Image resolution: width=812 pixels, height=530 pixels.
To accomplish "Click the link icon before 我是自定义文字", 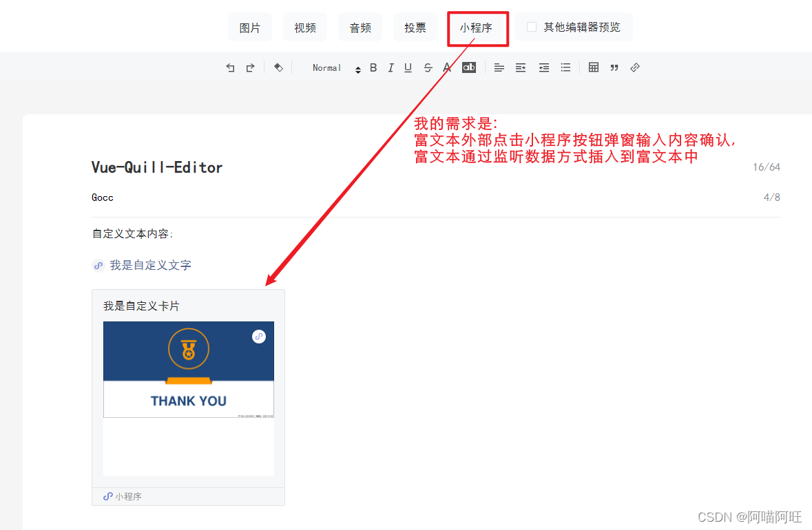I will click(98, 266).
